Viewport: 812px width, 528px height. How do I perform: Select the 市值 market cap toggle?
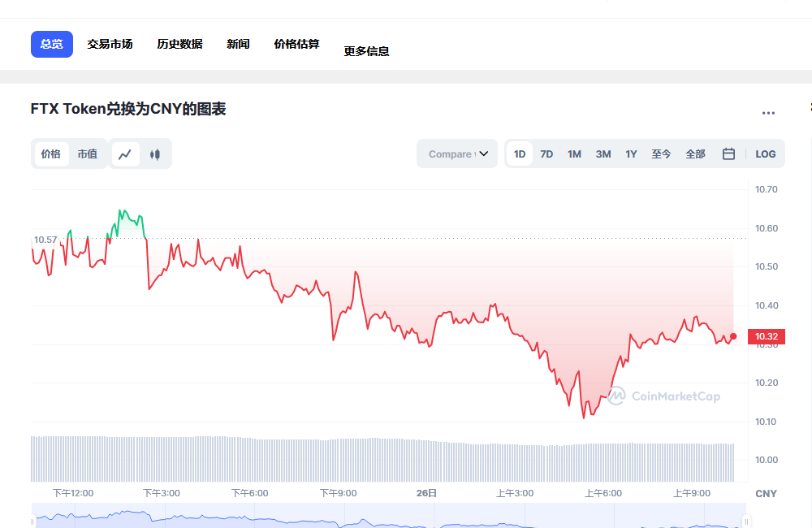[88, 154]
